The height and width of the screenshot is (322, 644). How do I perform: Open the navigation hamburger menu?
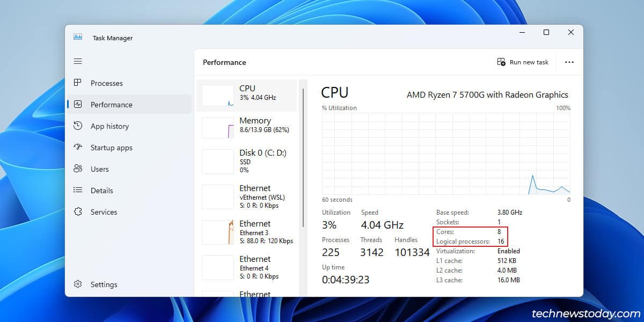point(78,61)
